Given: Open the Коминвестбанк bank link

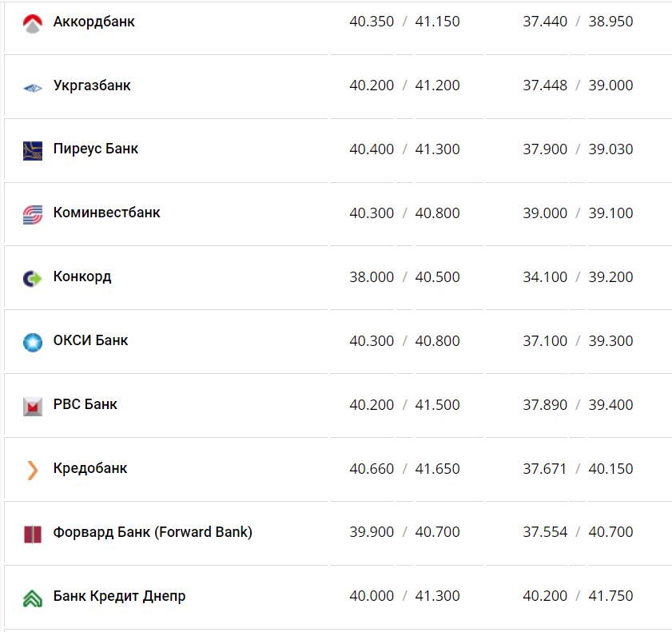Looking at the screenshot, I should (106, 213).
